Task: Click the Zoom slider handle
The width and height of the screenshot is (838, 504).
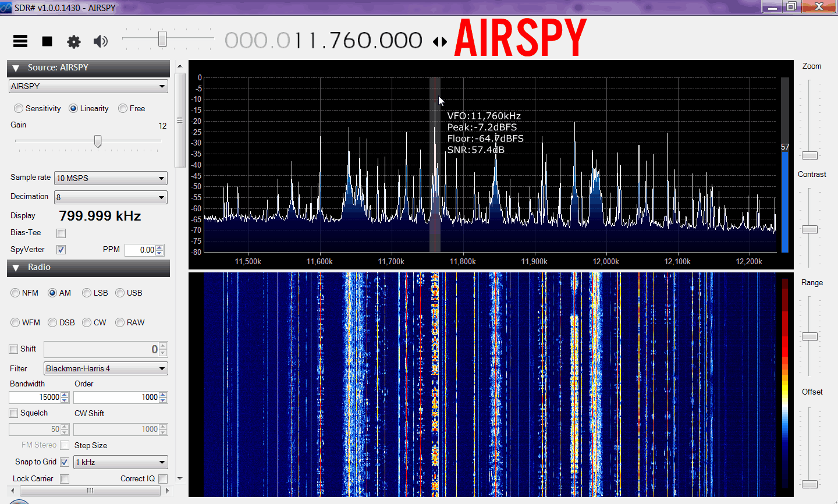Action: pyautogui.click(x=809, y=155)
